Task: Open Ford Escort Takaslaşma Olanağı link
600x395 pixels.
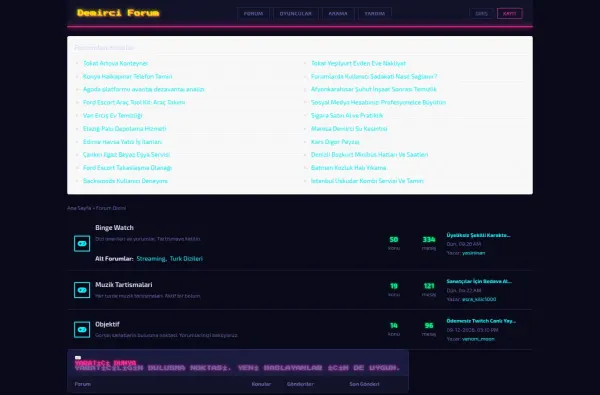Action: point(127,168)
